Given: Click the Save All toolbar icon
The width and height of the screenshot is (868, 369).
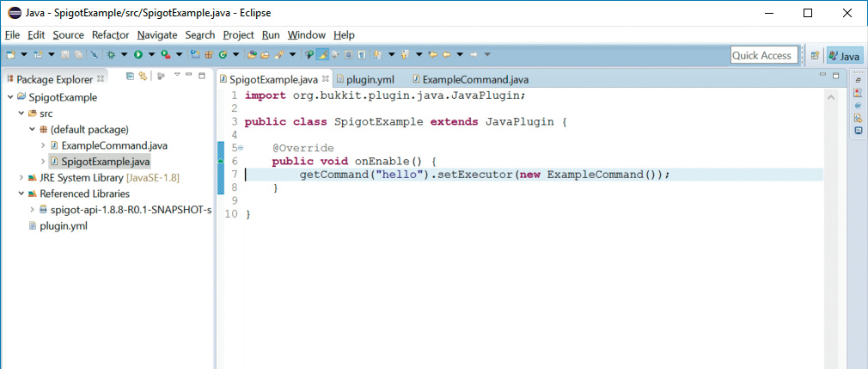Looking at the screenshot, I should pyautogui.click(x=78, y=54).
